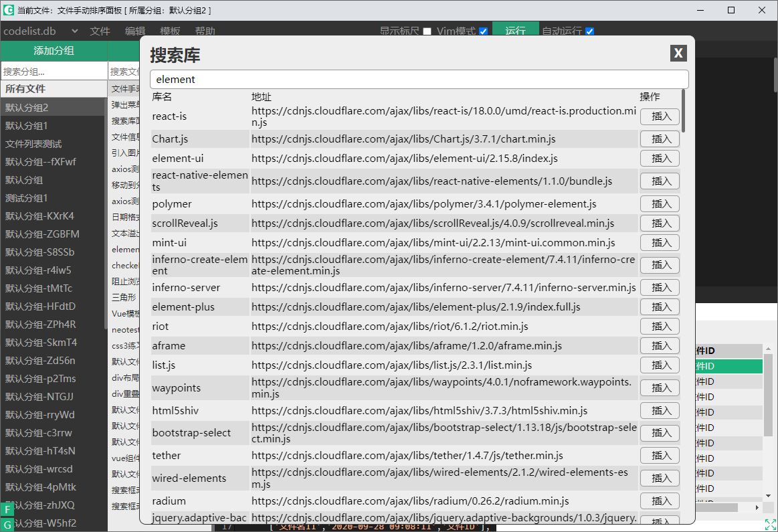Insert the aframe library
The height and width of the screenshot is (532, 778).
point(660,345)
